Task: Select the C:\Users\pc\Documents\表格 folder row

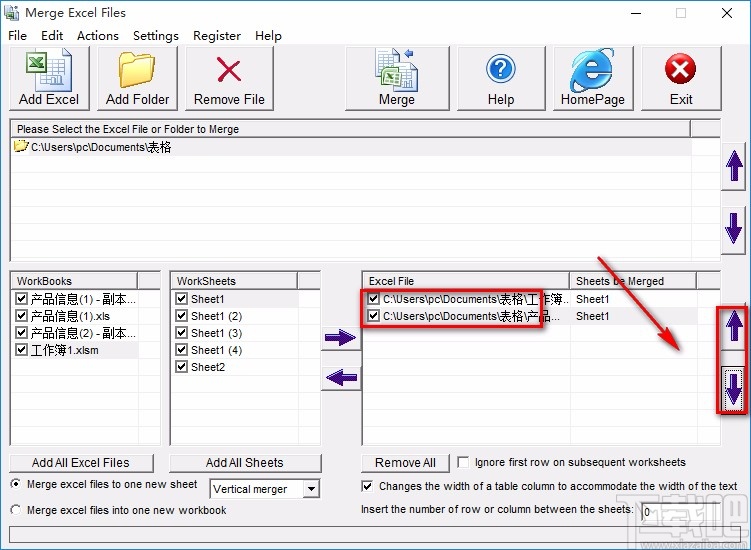Action: [351, 147]
